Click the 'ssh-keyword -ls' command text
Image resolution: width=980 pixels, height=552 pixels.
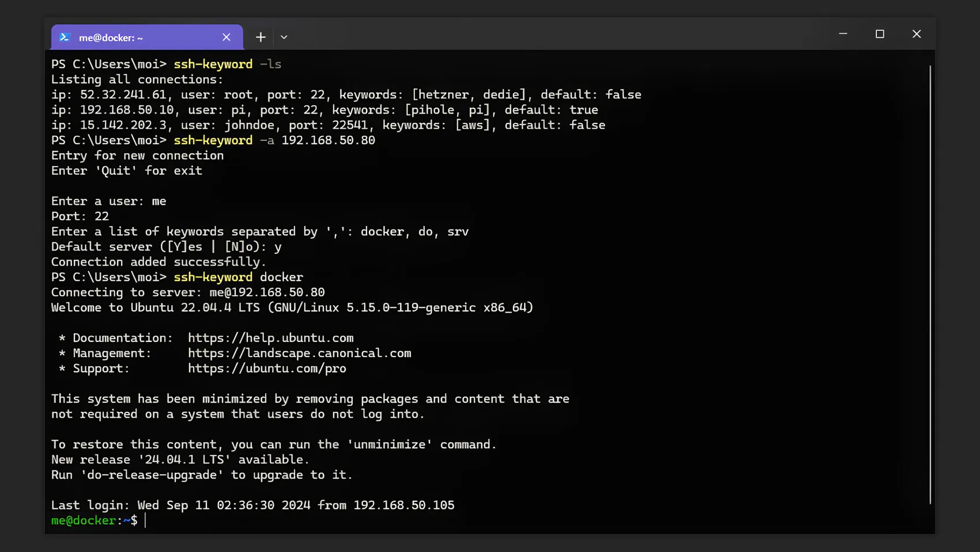(x=227, y=64)
